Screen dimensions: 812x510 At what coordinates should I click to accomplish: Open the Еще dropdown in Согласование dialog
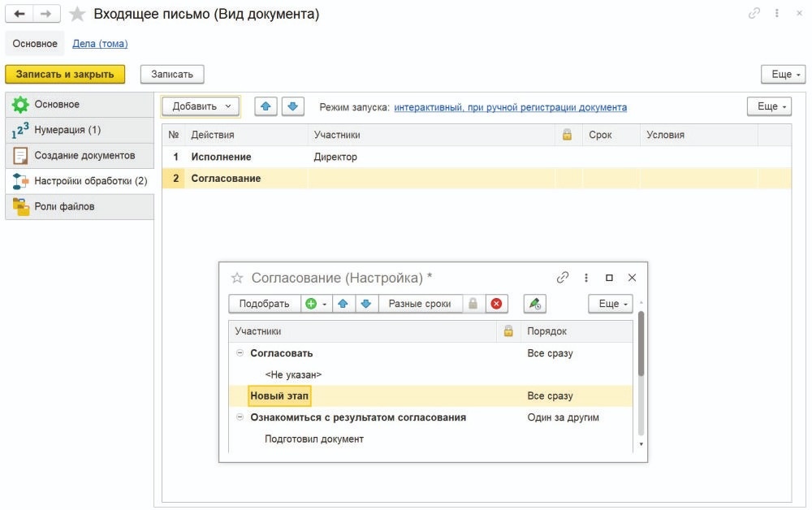[x=611, y=304]
